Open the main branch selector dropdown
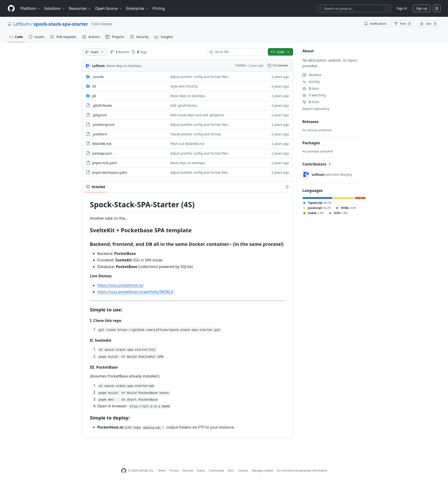This screenshot has width=448, height=483. click(94, 52)
